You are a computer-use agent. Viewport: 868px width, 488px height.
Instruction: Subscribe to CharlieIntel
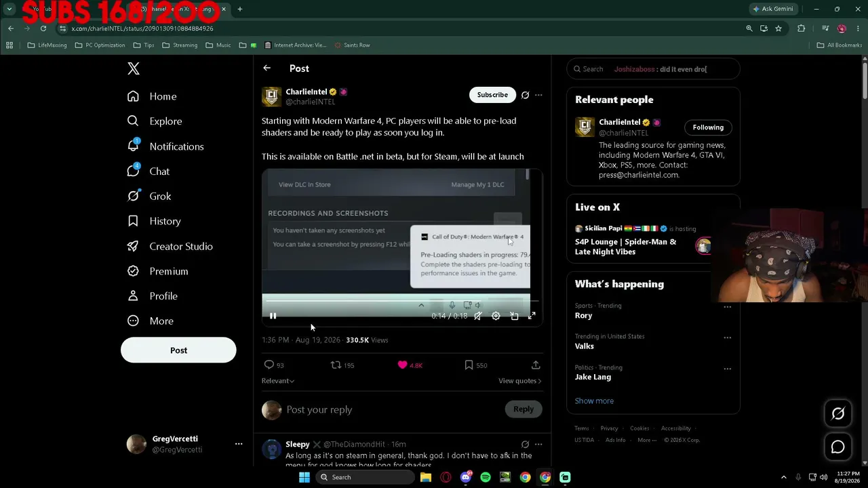click(x=492, y=95)
